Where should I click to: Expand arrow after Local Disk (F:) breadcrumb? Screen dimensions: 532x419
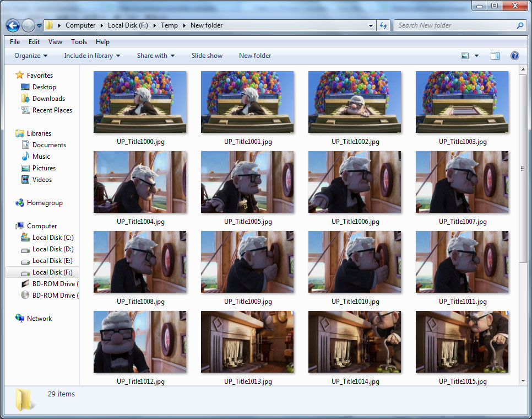[x=154, y=25]
